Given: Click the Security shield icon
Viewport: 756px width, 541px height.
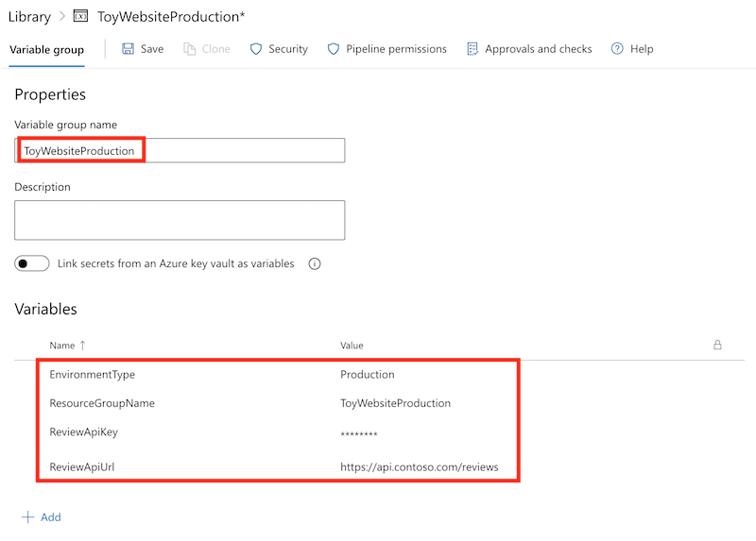Looking at the screenshot, I should click(256, 49).
